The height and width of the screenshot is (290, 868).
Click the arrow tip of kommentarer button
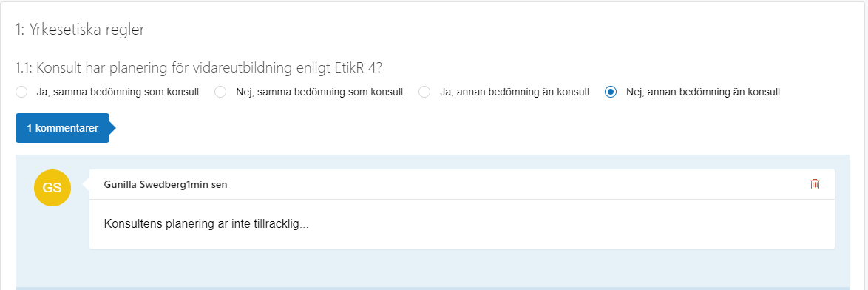[113, 128]
